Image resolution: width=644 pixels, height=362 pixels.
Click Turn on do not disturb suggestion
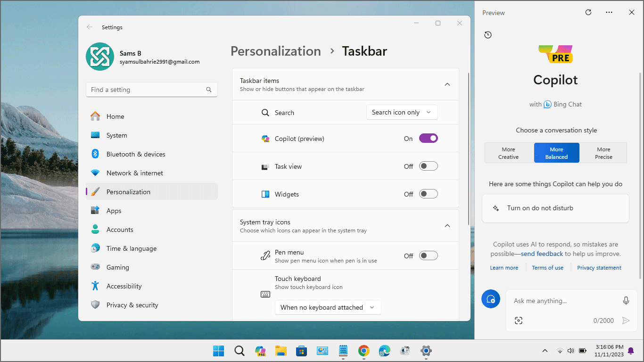point(555,208)
